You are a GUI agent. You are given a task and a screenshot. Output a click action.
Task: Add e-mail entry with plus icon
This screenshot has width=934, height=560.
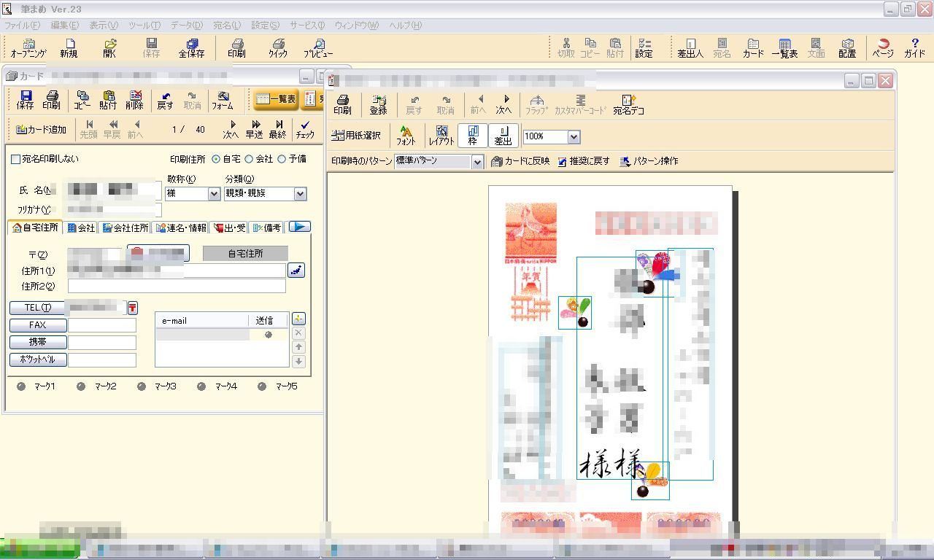click(x=298, y=319)
